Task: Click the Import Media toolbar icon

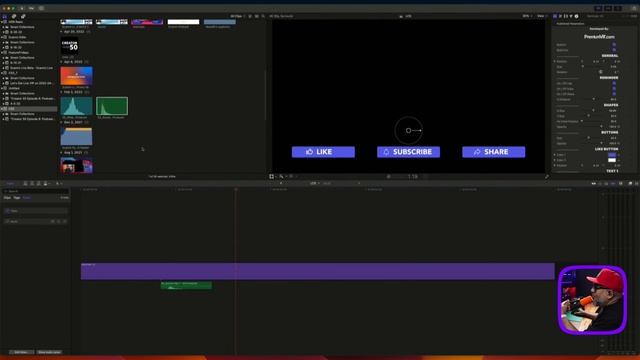Action: tap(21, 8)
